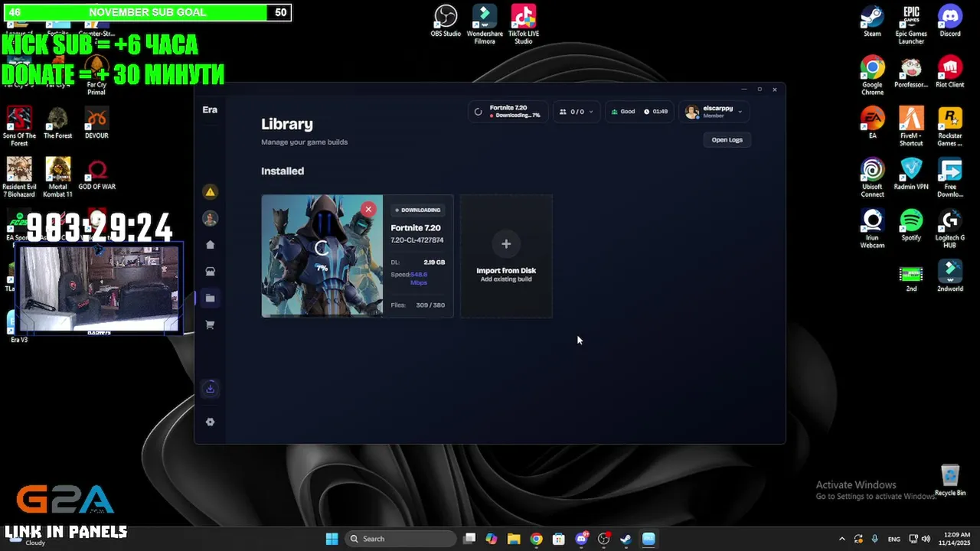Image resolution: width=980 pixels, height=551 pixels.
Task: Click the taskbar Search box
Action: [x=400, y=539]
